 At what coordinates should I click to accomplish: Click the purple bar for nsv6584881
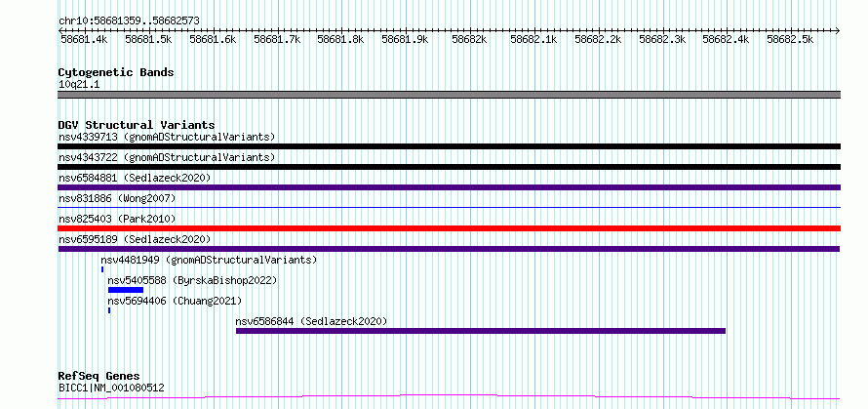449,187
